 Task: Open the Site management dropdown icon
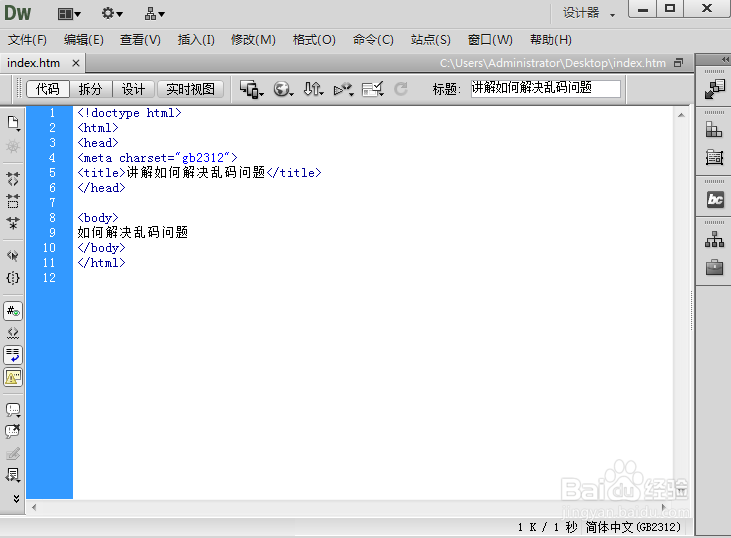point(154,14)
